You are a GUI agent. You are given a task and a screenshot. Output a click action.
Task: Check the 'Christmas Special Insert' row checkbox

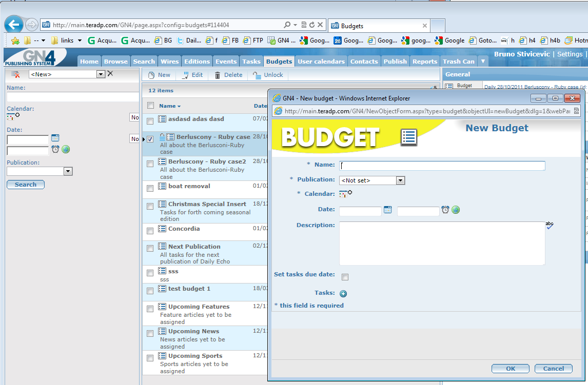[x=150, y=207]
